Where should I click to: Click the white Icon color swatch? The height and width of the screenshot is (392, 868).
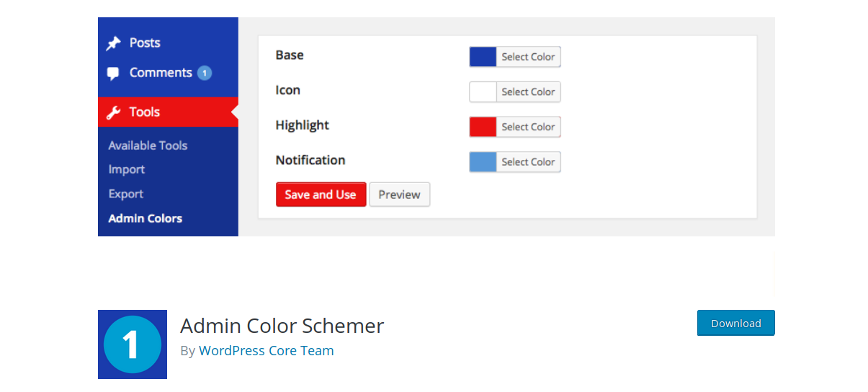(483, 92)
